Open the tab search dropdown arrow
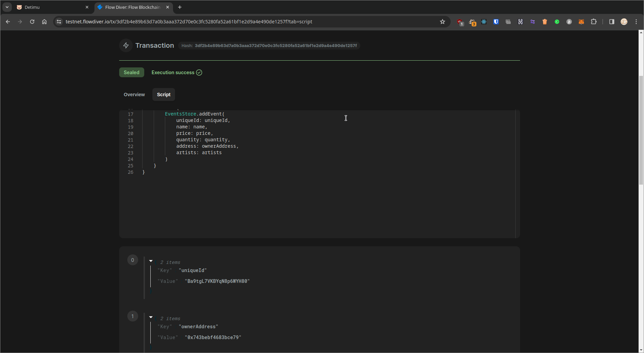The image size is (644, 353). coord(7,7)
